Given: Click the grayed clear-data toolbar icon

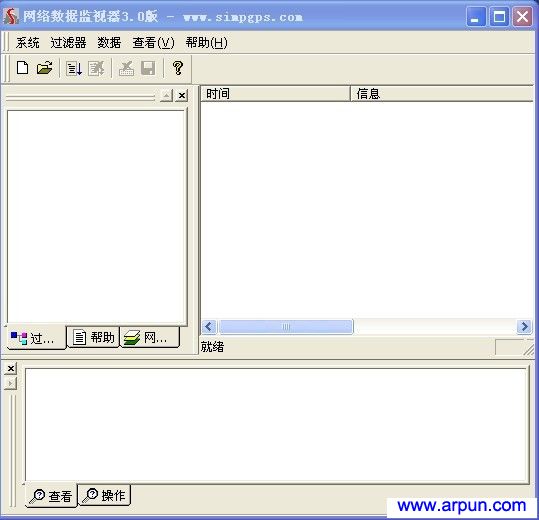Looking at the screenshot, I should point(126,68).
